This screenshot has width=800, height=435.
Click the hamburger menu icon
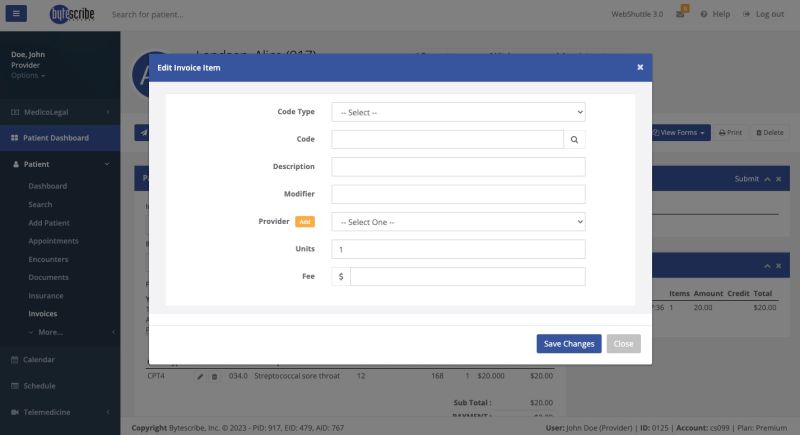[19, 14]
